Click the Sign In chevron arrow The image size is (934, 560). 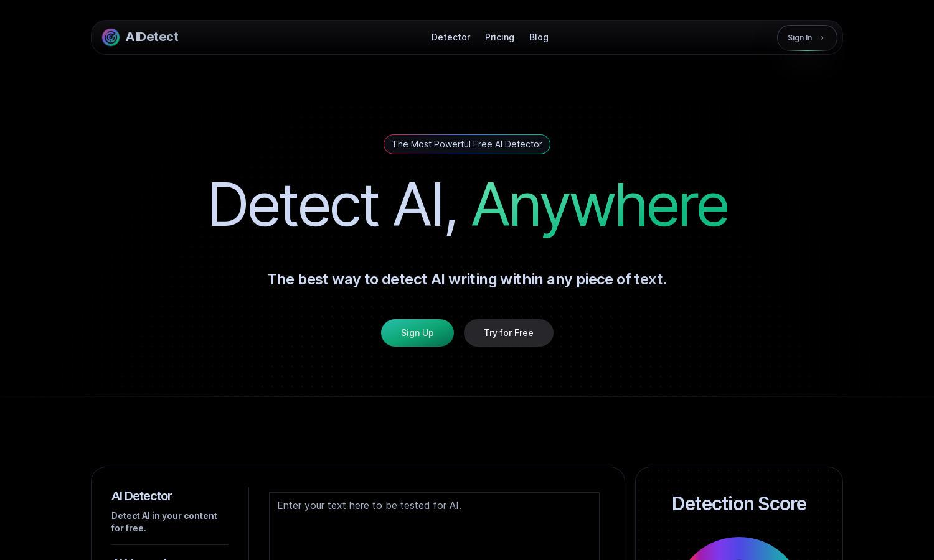coord(822,38)
